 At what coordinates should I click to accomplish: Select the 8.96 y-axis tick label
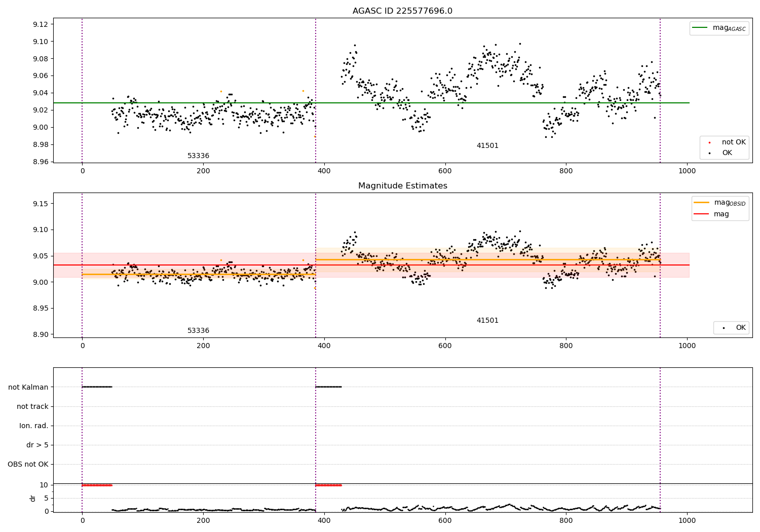click(40, 162)
